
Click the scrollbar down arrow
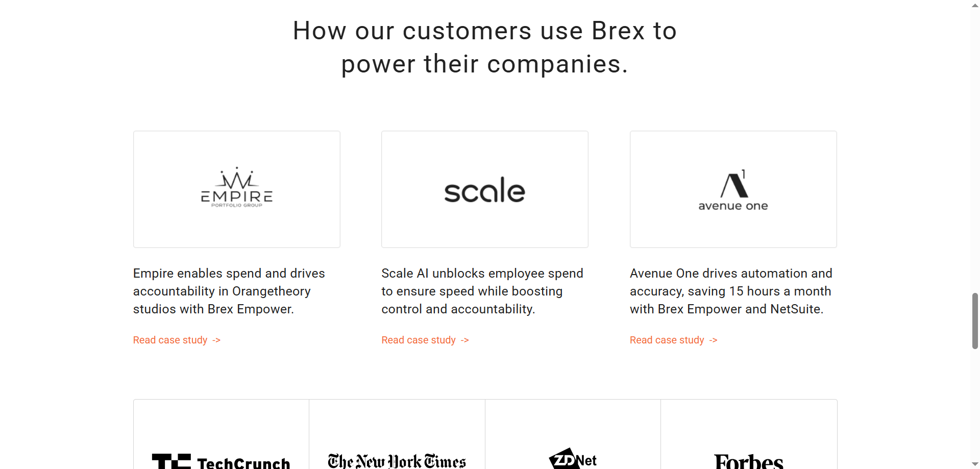coord(975,464)
